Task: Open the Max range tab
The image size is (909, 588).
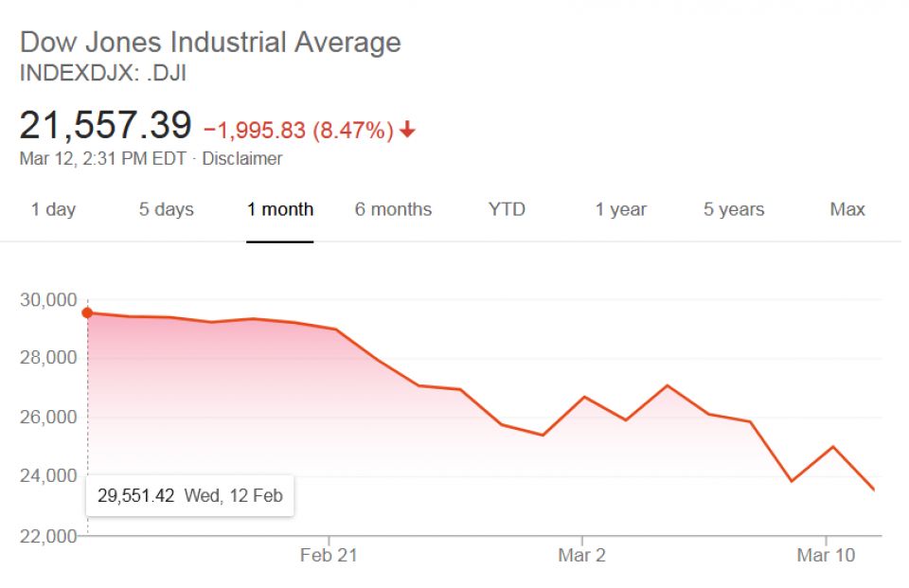Action: tap(847, 210)
